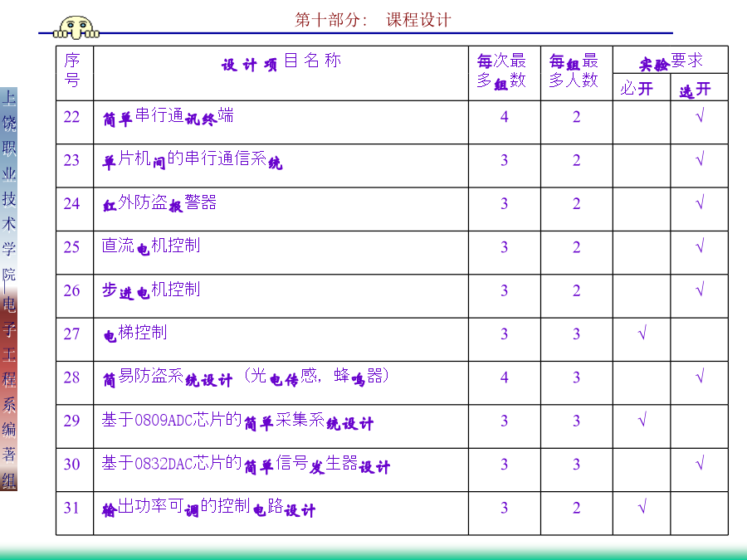Viewport: 747px width, 560px height.
Task: Click the cartoon mascot icon at top
Action: coord(76,27)
